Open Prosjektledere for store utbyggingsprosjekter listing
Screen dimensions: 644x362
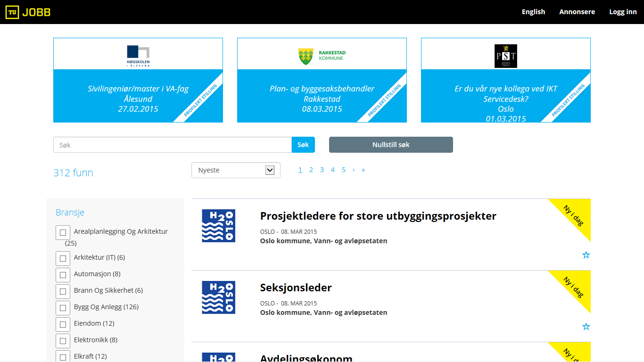(x=378, y=216)
